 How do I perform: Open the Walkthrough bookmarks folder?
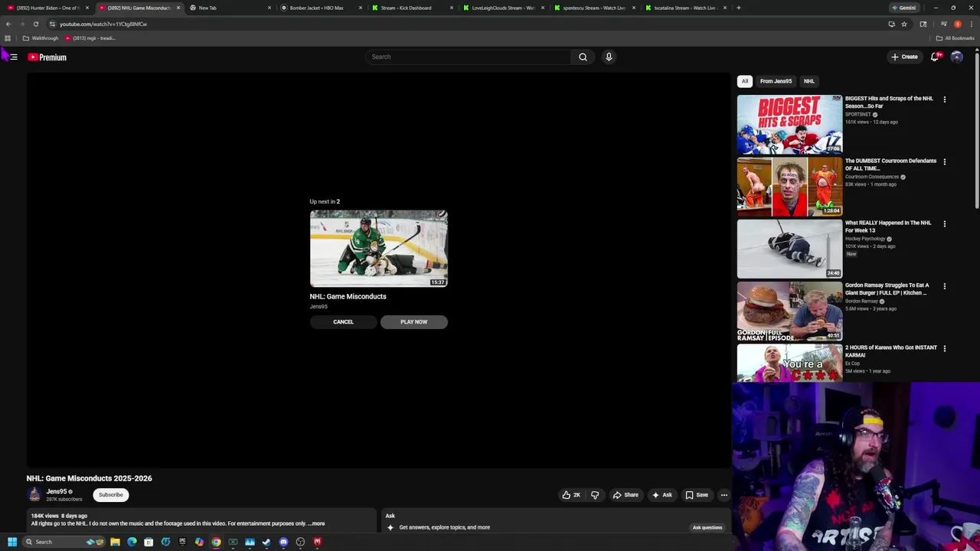click(41, 38)
